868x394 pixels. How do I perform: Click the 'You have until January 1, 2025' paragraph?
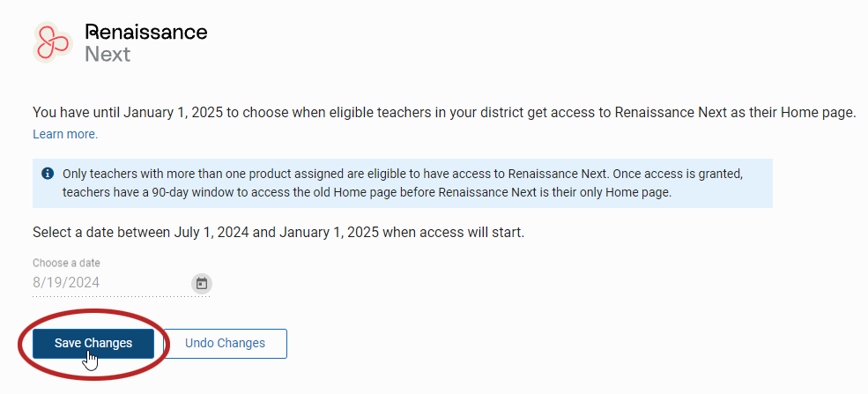pyautogui.click(x=444, y=113)
